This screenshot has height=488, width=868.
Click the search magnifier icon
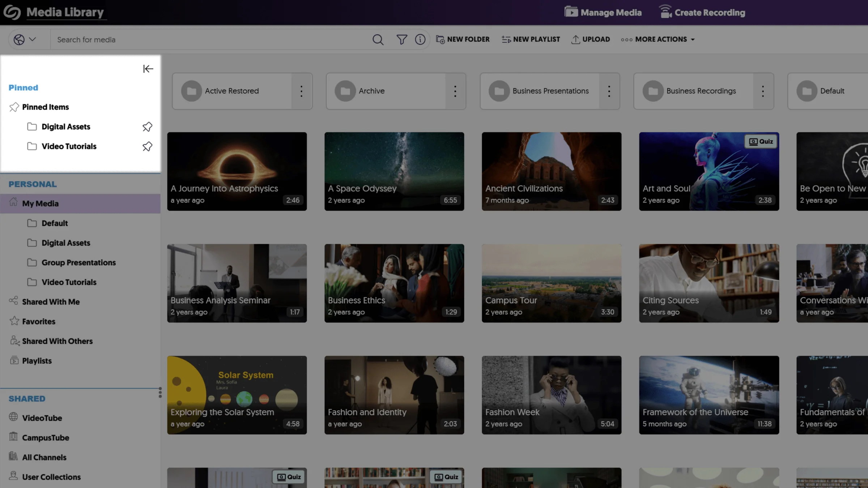tap(378, 39)
